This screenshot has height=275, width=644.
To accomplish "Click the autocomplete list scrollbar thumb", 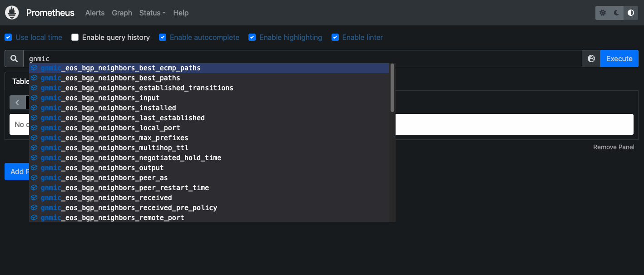I will [x=392, y=88].
